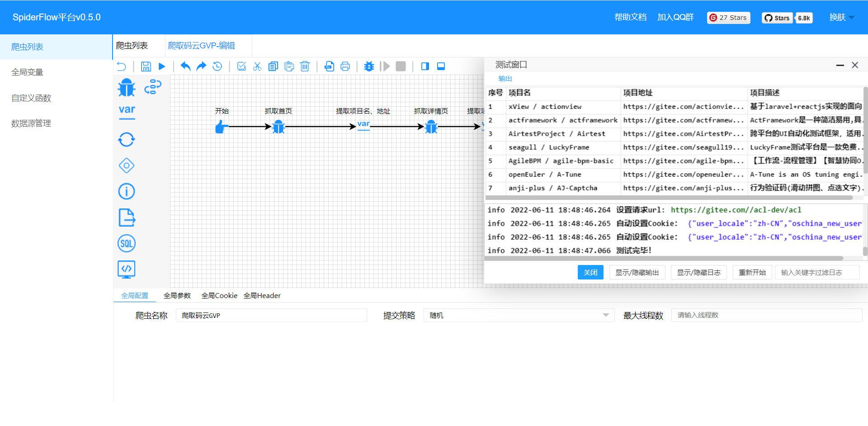Click the print icon in toolbar
868x426 pixels.
(x=345, y=66)
